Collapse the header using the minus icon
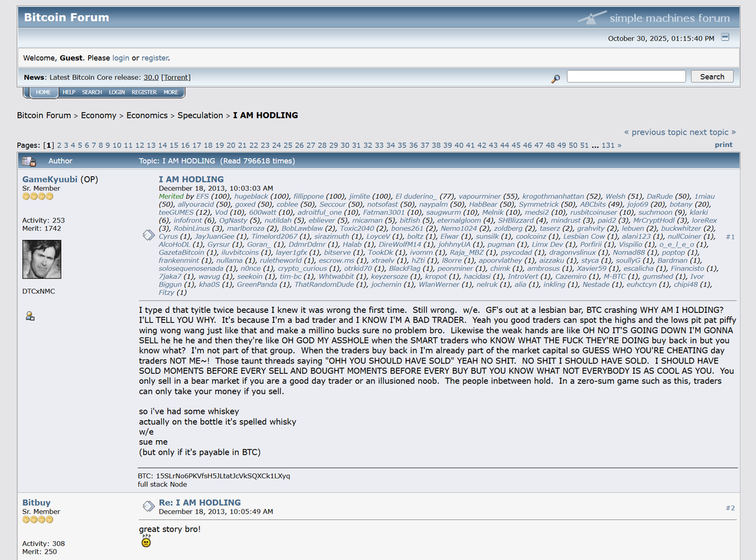The height and width of the screenshot is (560, 756). tap(725, 37)
